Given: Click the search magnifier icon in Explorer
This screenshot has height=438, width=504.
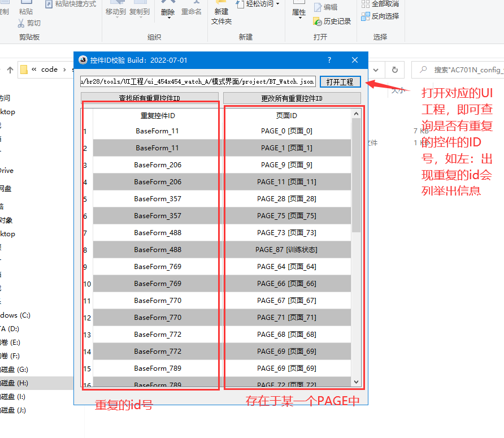Looking at the screenshot, I should click(424, 70).
